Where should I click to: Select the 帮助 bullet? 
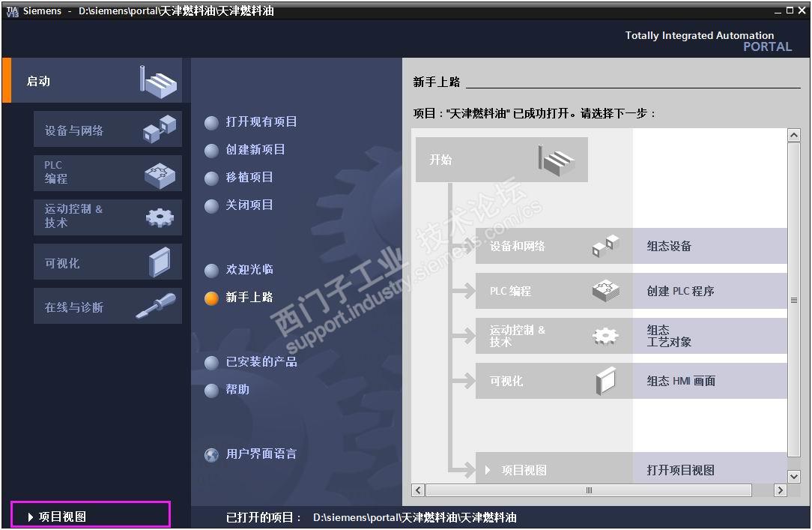pyautogui.click(x=211, y=391)
